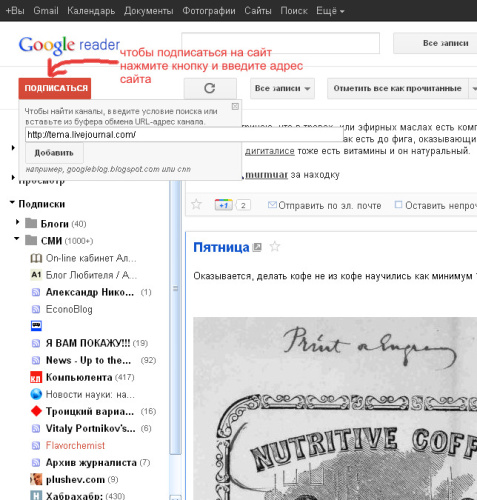The height and width of the screenshot is (500, 477).
Task: Click the RSS icon beside EconoBlog
Action: click(36, 309)
